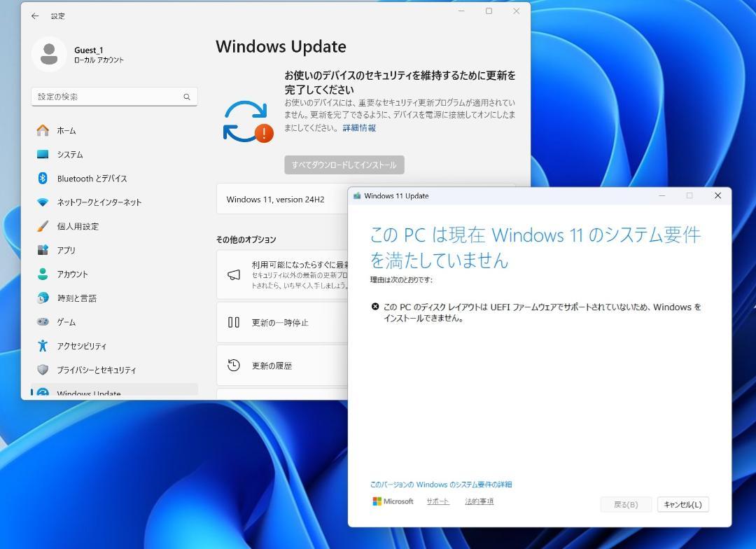Click the ホーム house icon in sidebar
This screenshot has height=549, width=756.
(x=43, y=130)
